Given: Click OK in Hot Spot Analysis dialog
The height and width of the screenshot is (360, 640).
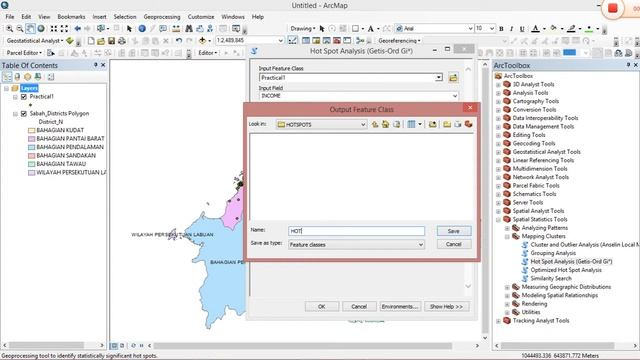Looking at the screenshot, I should click(x=322, y=307).
